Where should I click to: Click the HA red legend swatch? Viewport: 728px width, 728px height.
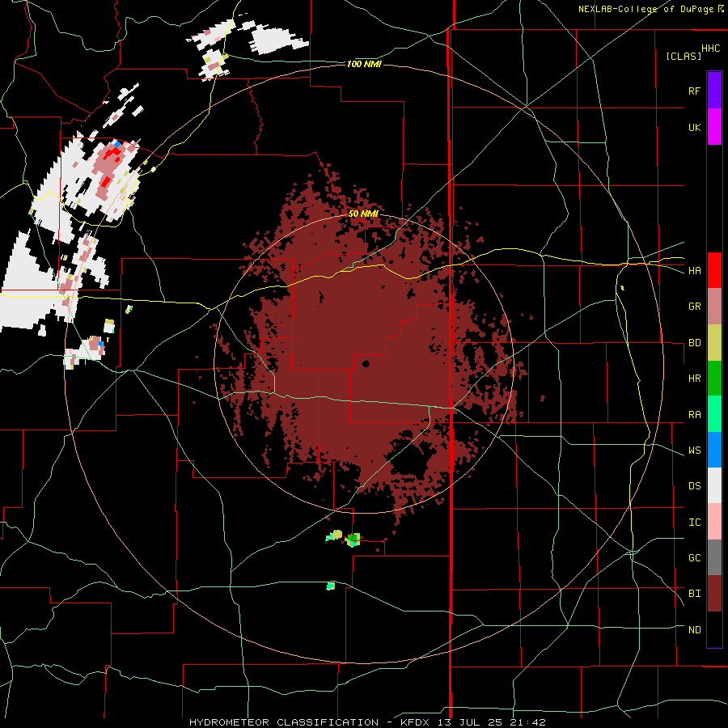coord(714,270)
